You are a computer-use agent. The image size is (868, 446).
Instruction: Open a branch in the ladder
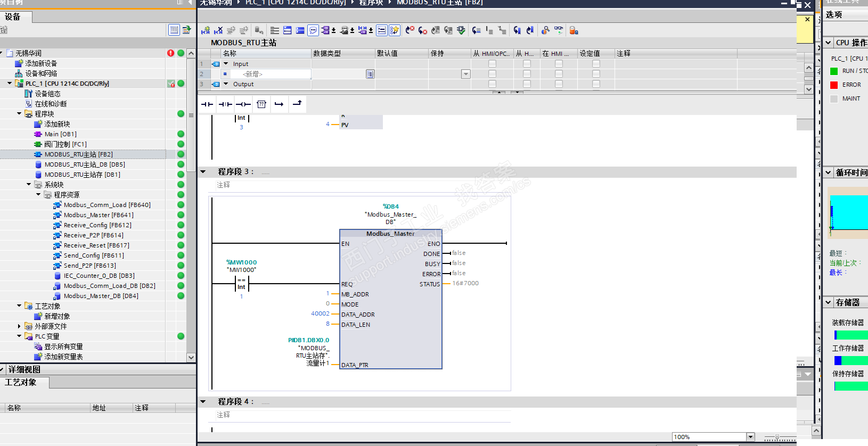click(279, 104)
